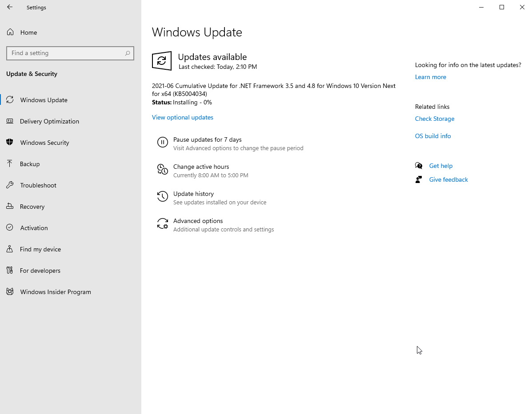This screenshot has height=414, width=532.
Task: Click the Delivery Optimization icon
Action: tap(10, 121)
